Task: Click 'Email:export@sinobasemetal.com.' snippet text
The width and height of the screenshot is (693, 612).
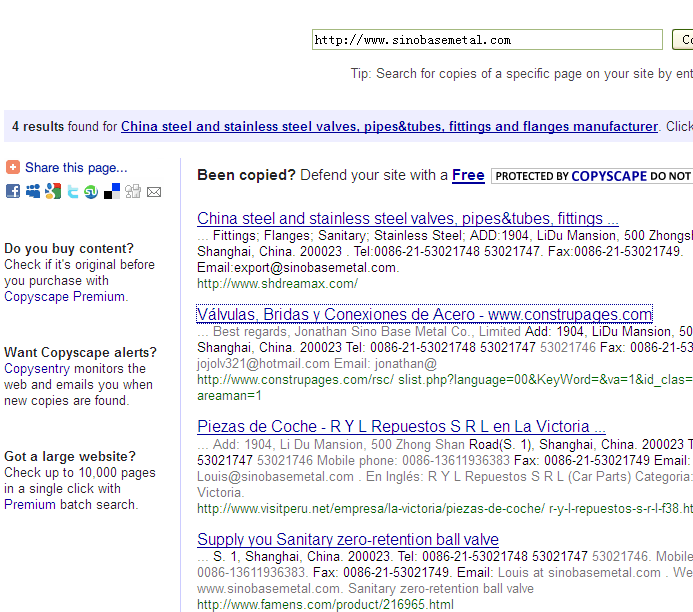Action: [x=298, y=268]
